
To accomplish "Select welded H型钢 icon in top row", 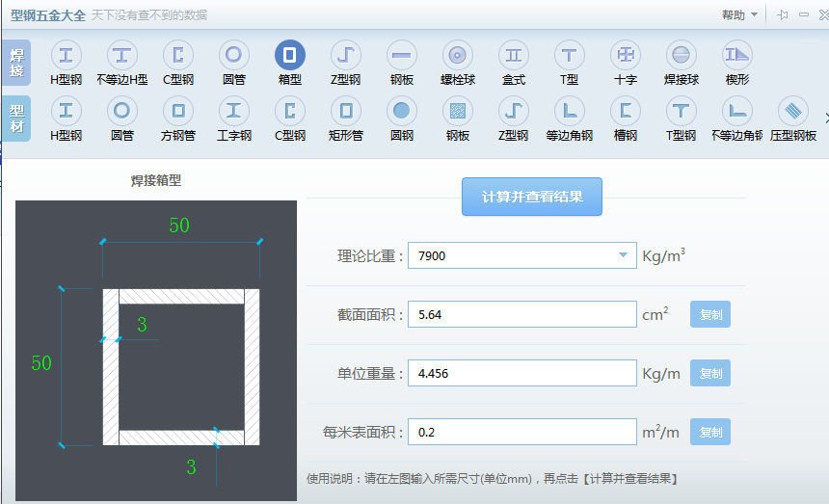I will (67, 56).
